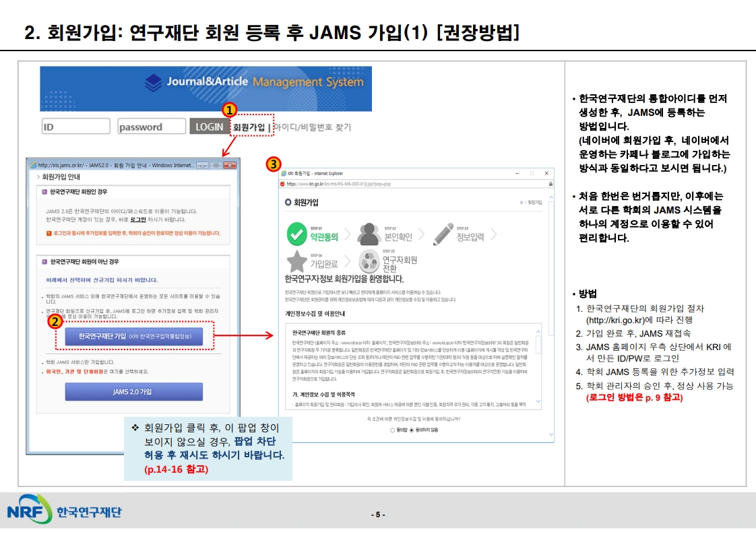The width and height of the screenshot is (756, 534).
Task: Click the chevron arrow after 본인확인
Action: 421,235
